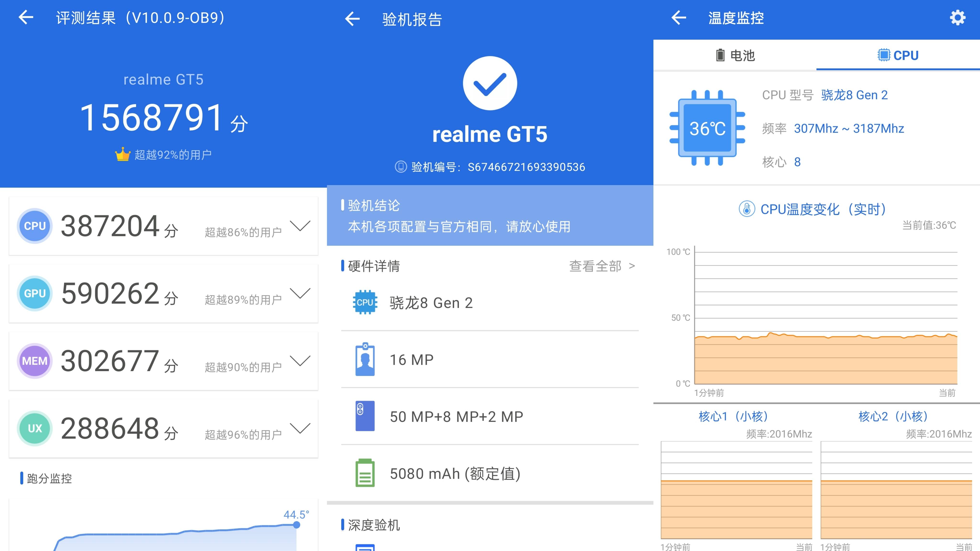980x551 pixels.
Task: Tap 超越90%的用户 on MEM row
Action: pos(243,367)
